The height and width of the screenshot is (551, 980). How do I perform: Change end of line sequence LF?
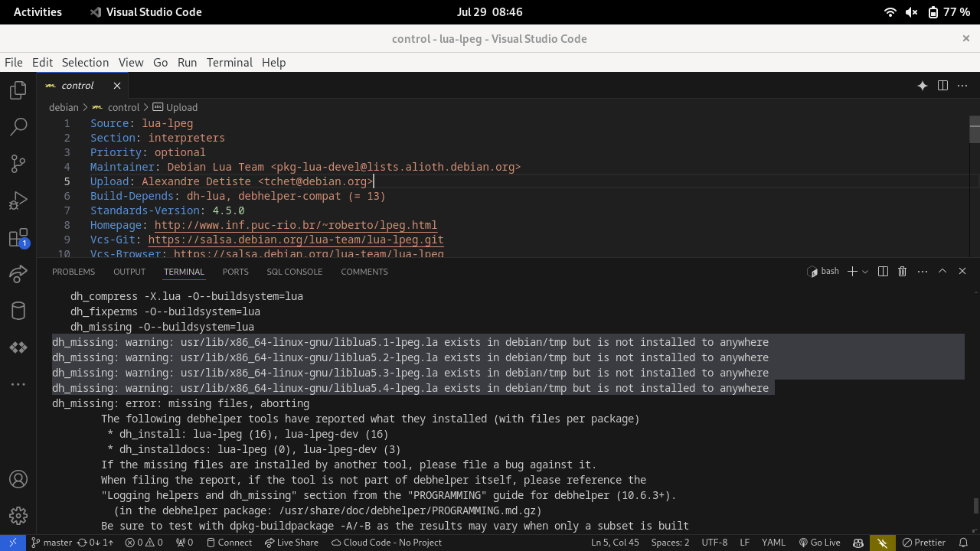(x=744, y=543)
